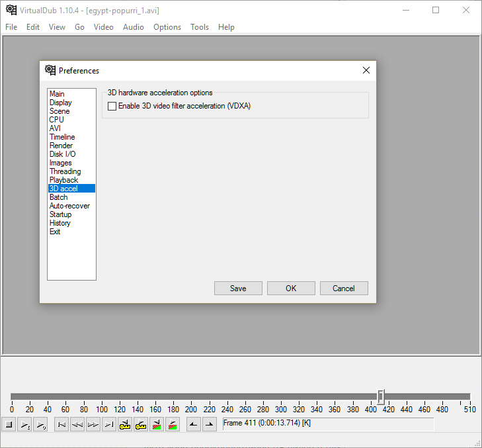Open the File menu
The height and width of the screenshot is (448, 482).
point(11,27)
